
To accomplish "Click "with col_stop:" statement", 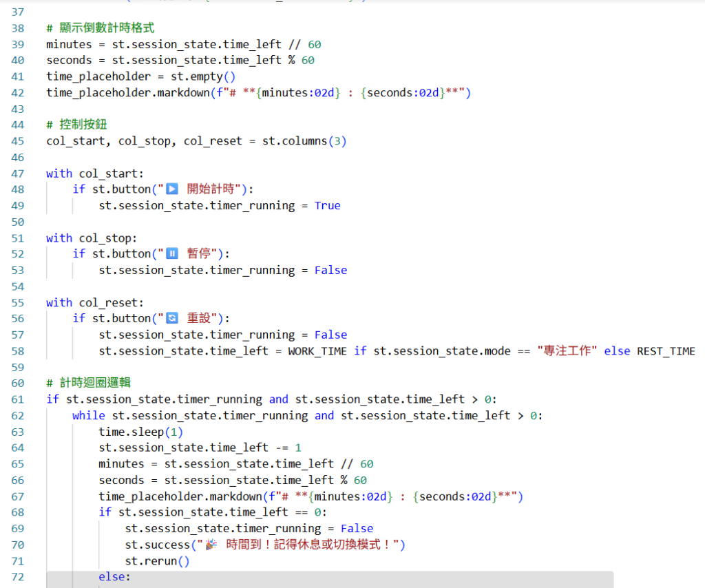I will [92, 238].
